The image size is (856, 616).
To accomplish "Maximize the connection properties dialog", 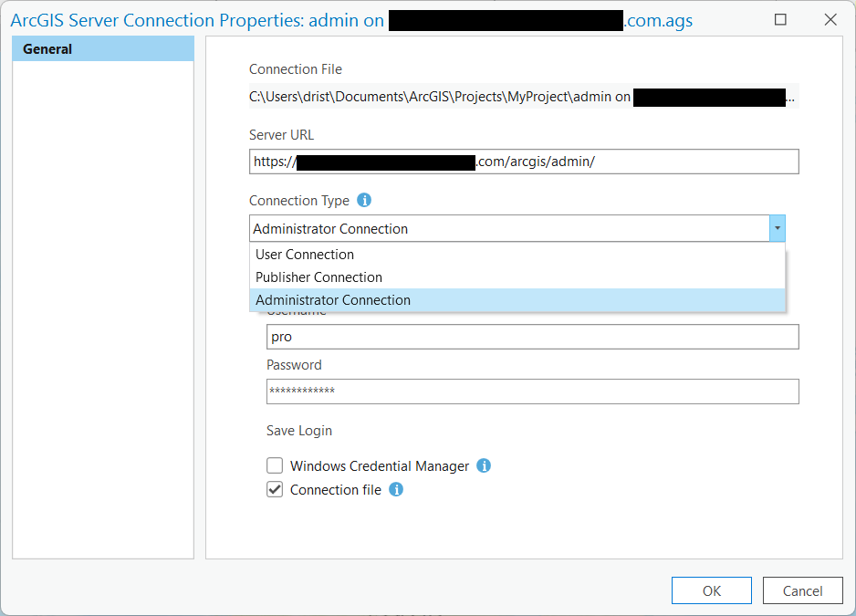I will point(780,20).
